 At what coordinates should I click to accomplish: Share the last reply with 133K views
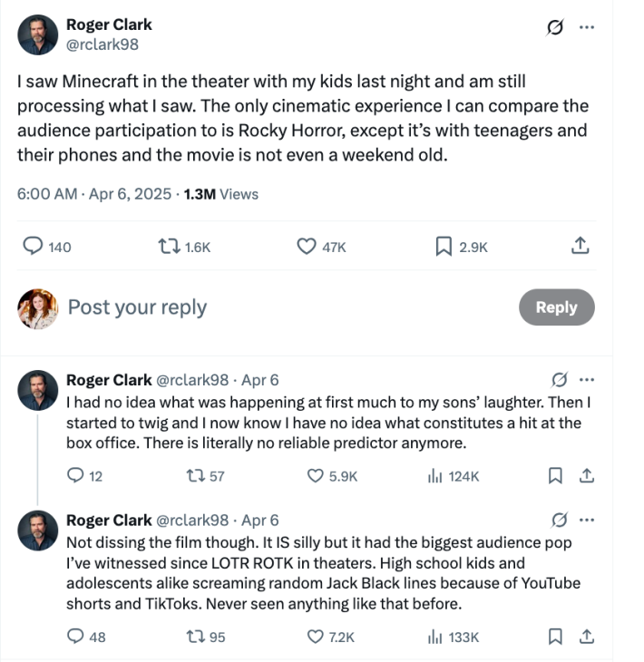[x=587, y=637]
